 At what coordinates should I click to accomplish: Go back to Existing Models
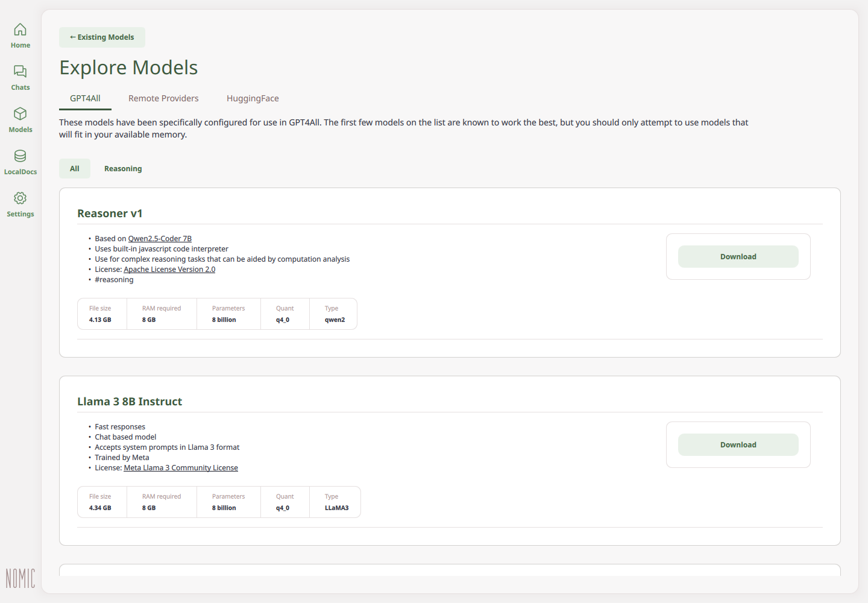coord(102,37)
